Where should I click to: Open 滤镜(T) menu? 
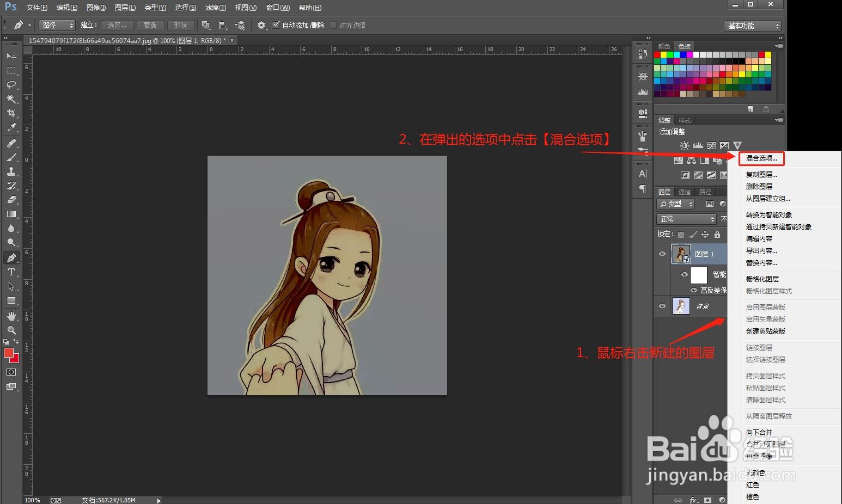click(x=216, y=8)
